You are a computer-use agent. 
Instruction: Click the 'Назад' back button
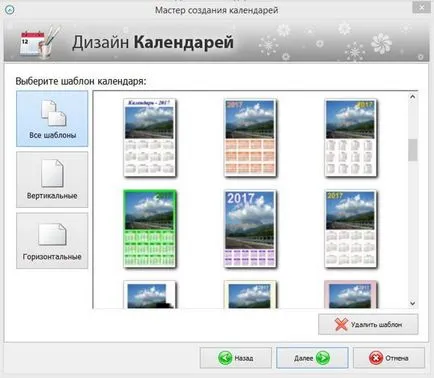[x=236, y=358]
